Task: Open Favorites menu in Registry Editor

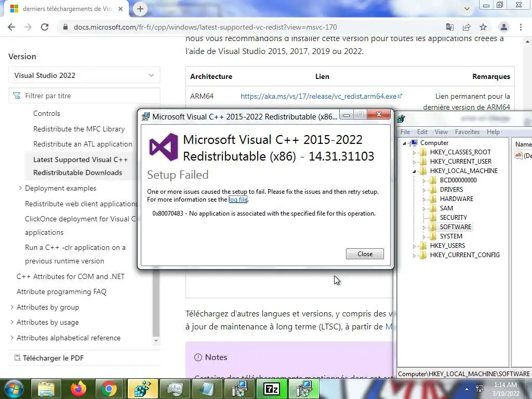Action: point(467,132)
